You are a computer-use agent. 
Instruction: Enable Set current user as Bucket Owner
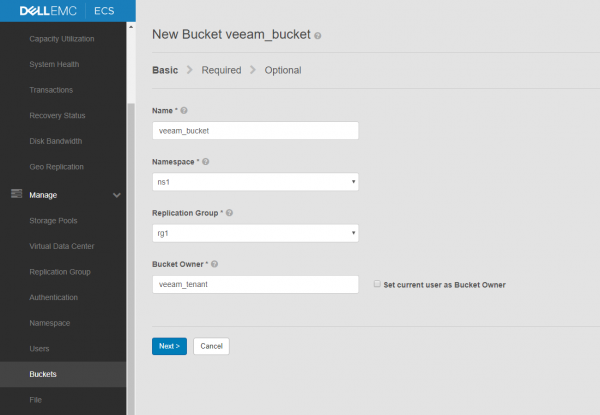click(x=376, y=285)
